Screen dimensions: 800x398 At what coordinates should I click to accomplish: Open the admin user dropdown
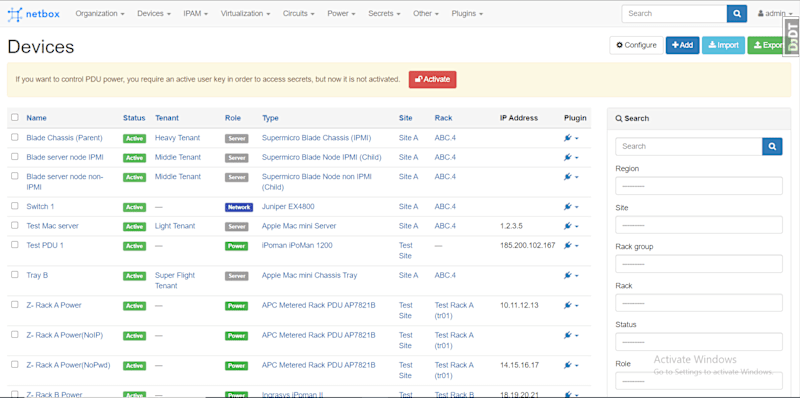[x=775, y=14]
